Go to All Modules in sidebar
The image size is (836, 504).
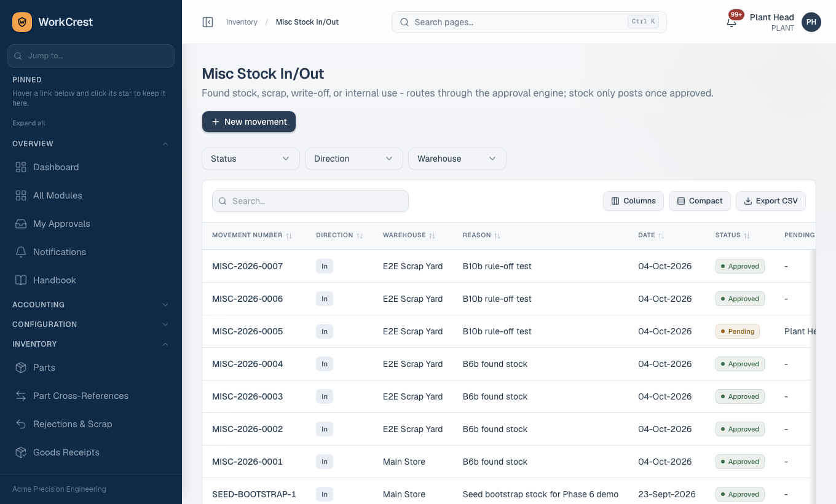(x=91, y=195)
